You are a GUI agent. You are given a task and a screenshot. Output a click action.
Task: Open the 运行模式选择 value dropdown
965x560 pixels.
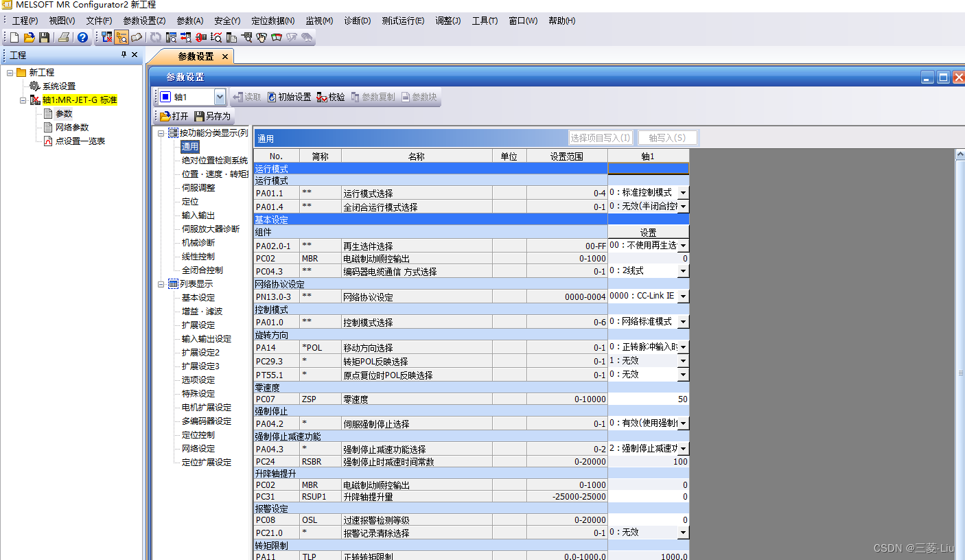682,193
